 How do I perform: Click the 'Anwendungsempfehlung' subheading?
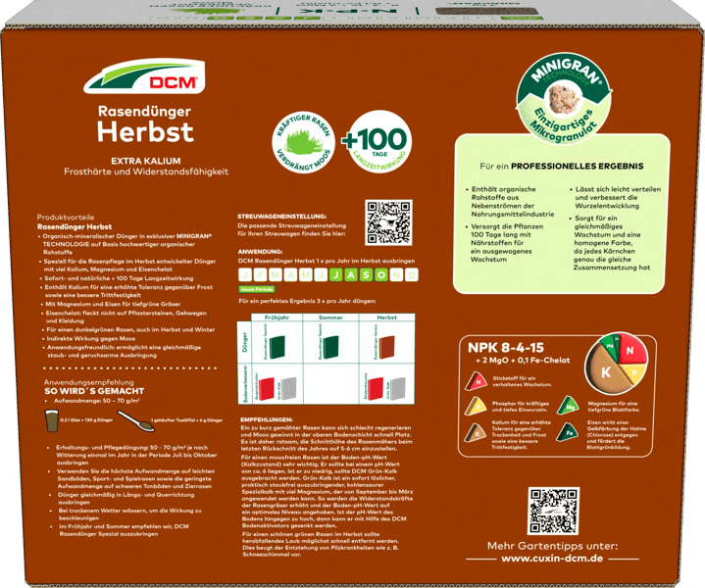[x=88, y=382]
